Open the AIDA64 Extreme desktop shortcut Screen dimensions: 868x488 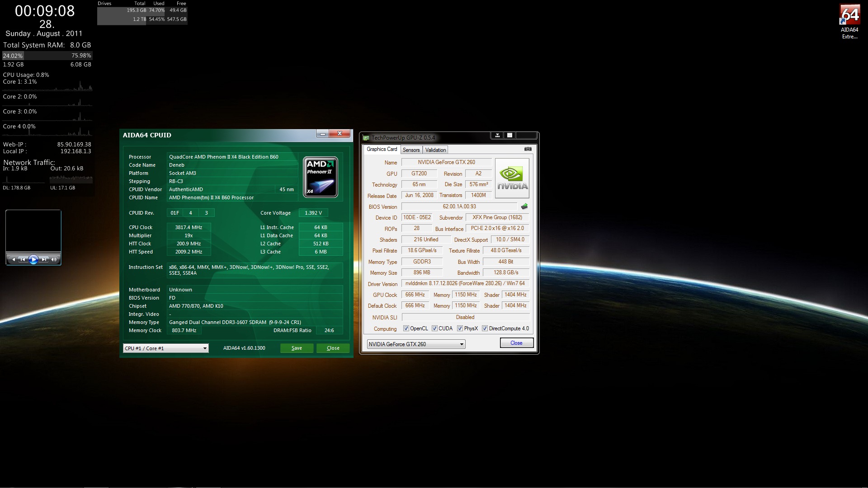tap(849, 22)
